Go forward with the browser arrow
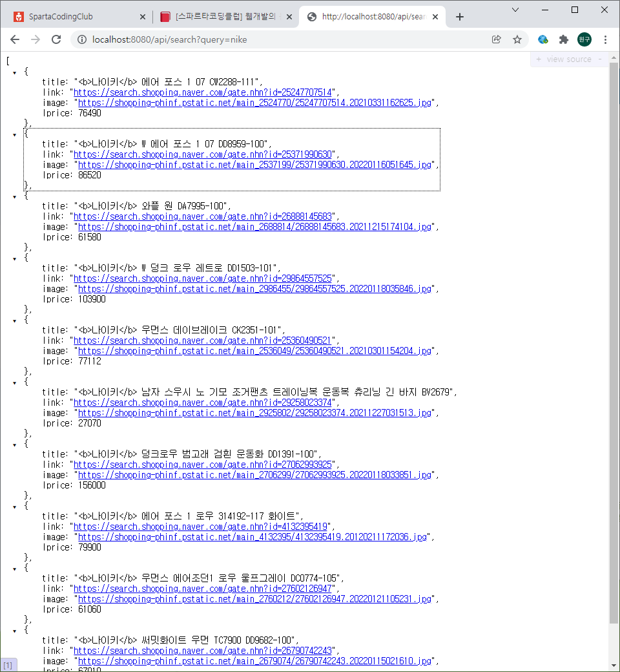620x672 pixels. 36,39
